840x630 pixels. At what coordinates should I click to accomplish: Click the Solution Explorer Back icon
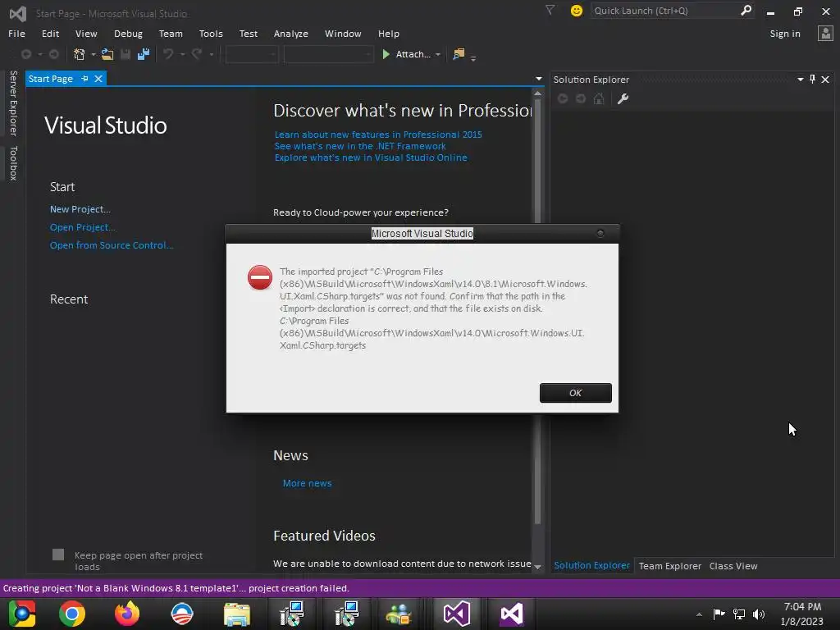563,98
